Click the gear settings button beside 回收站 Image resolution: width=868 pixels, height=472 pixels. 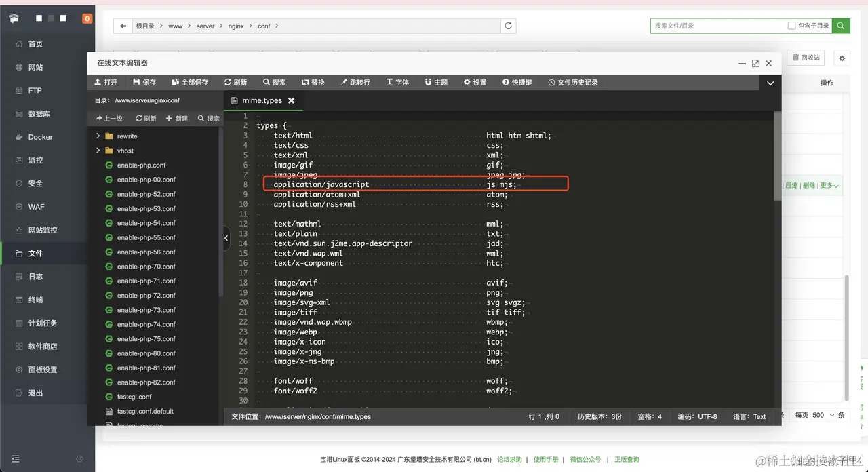[842, 58]
